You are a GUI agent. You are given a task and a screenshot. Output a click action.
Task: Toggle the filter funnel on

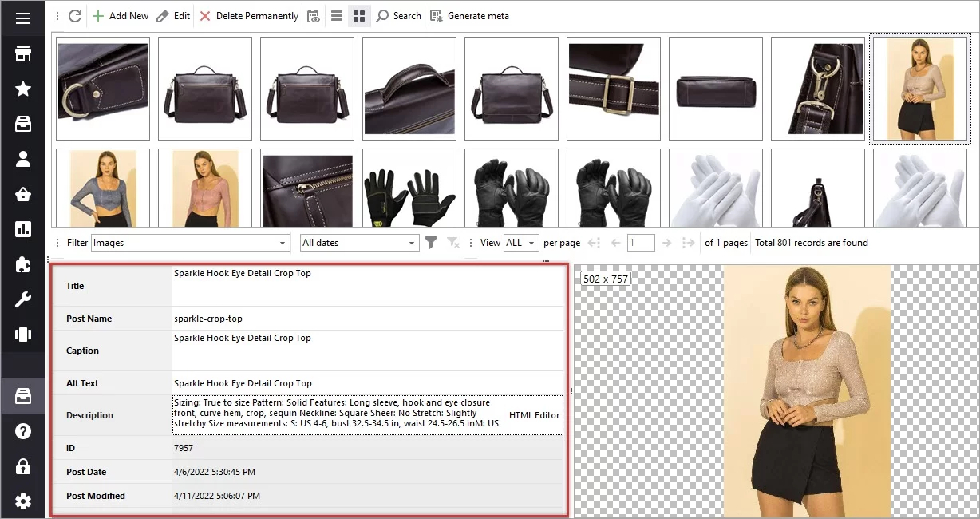[x=431, y=242]
